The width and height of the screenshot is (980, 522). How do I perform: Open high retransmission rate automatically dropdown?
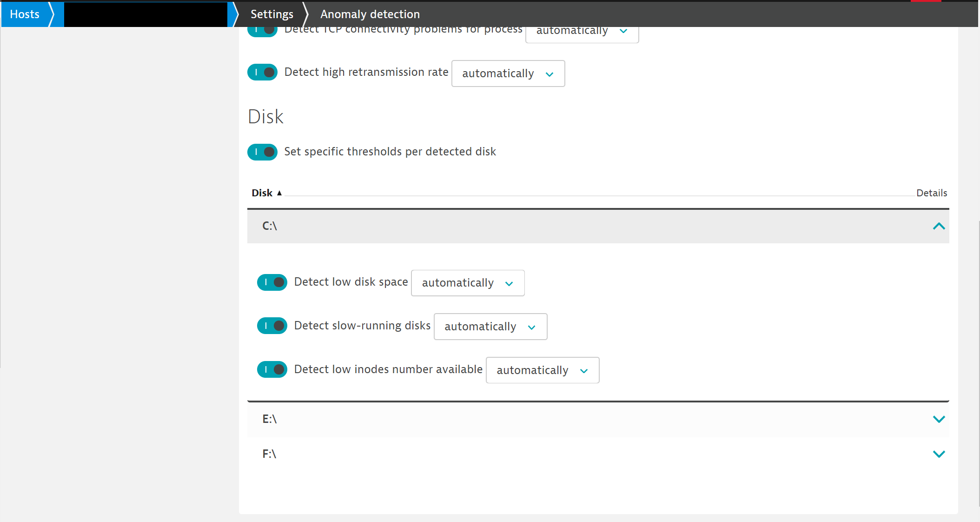508,74
